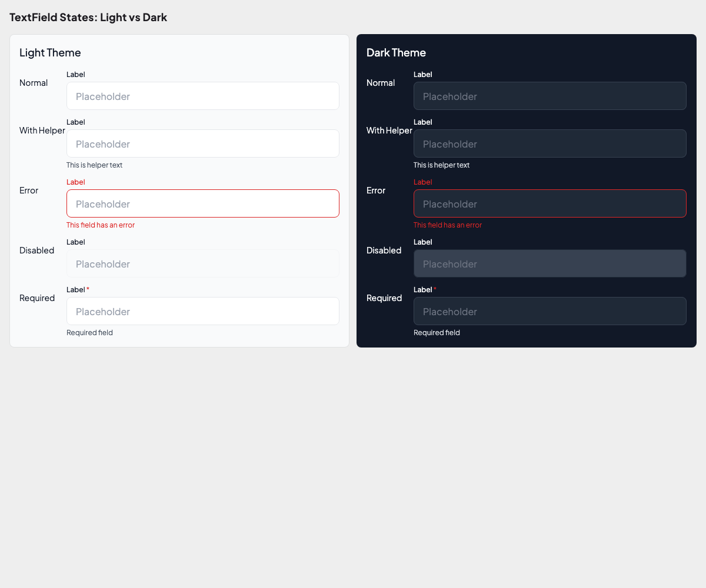Click the red Label above Light Theme Error field

tap(76, 182)
